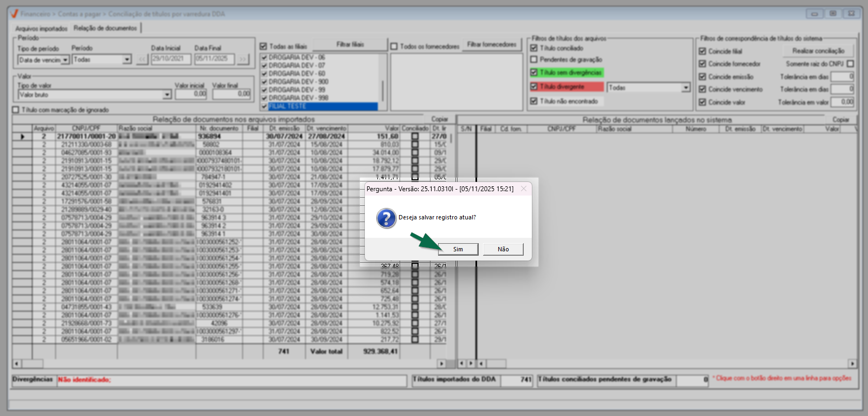Screen dimensions: 868x416
Task: Click Copiar above the system documents grid
Action: tap(841, 120)
